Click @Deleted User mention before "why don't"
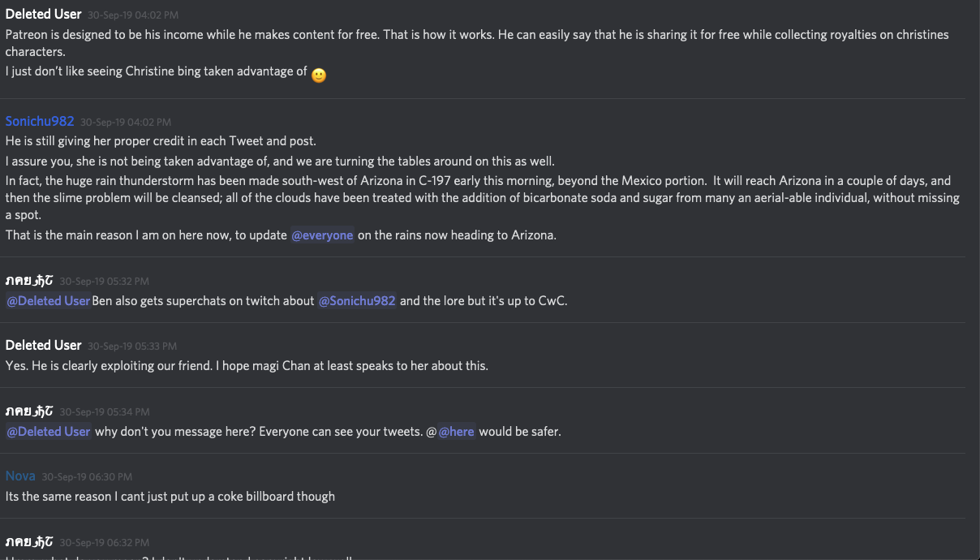Screen dimensions: 980x560 [49, 432]
